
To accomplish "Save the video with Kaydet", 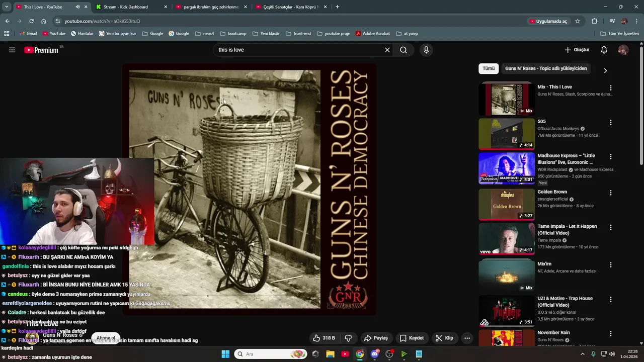I will coord(412,338).
